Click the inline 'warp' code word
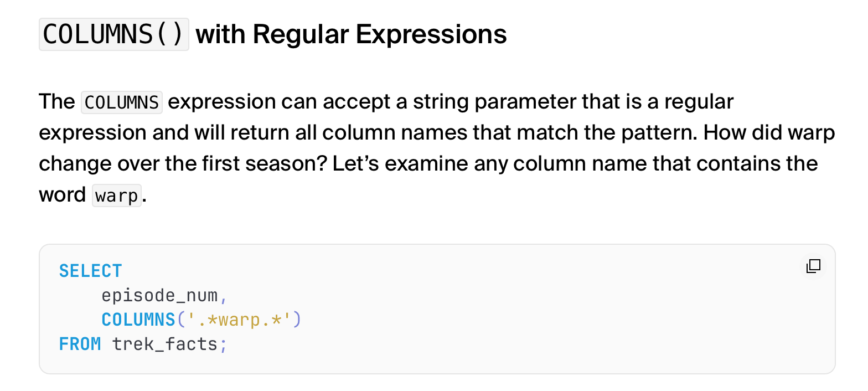This screenshot has height=391, width=868. pyautogui.click(x=117, y=196)
